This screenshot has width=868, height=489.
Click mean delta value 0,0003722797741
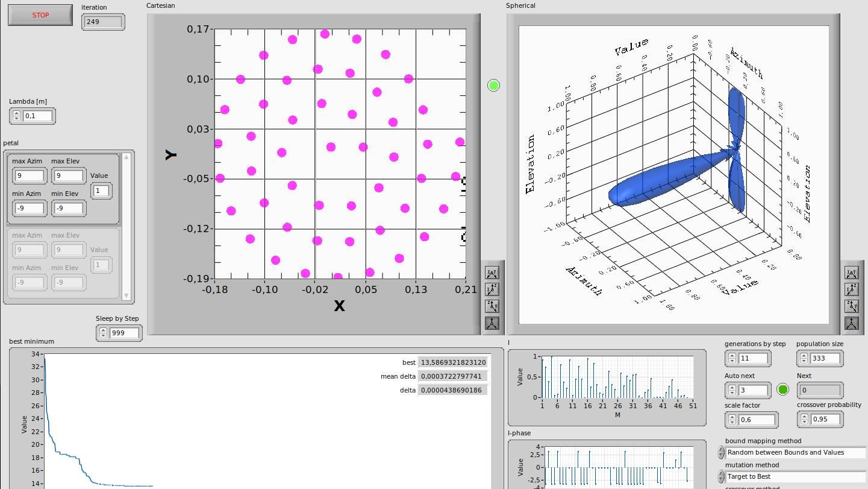pos(453,376)
